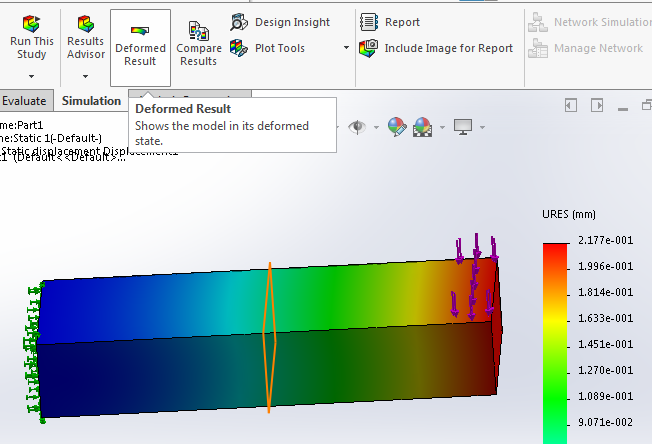Click the View Settings monitor icon
This screenshot has height=444, width=652.
463,127
